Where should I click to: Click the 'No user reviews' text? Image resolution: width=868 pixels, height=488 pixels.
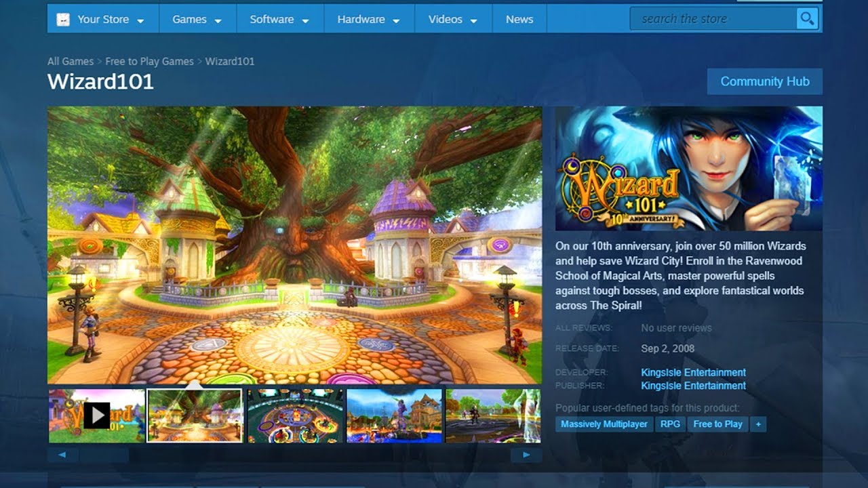pos(676,328)
